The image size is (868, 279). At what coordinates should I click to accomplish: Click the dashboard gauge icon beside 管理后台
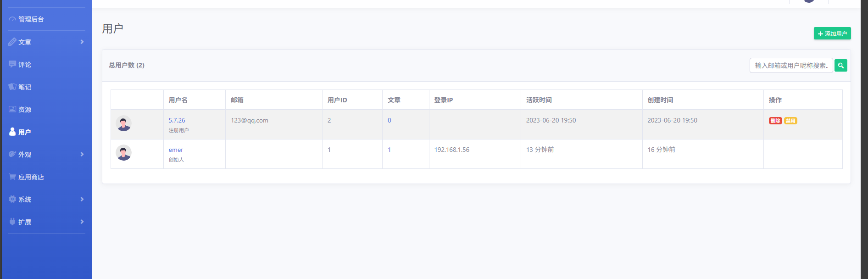(12, 19)
